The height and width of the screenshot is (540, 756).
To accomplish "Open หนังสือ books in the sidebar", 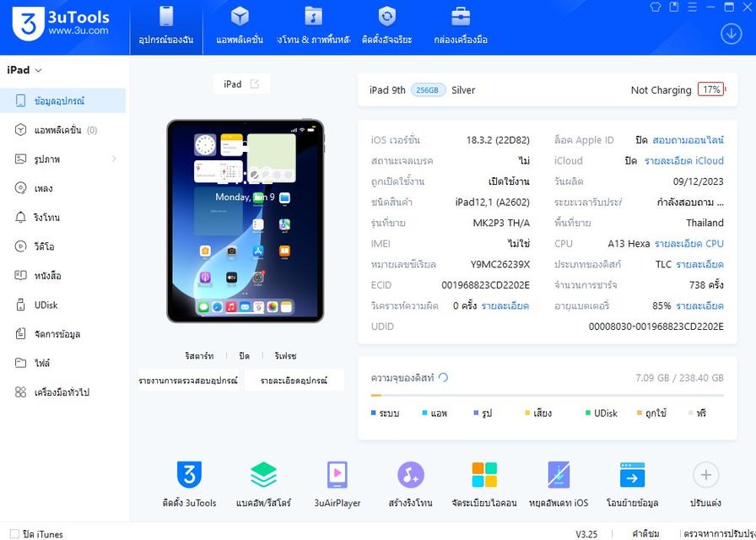I will pos(62,276).
